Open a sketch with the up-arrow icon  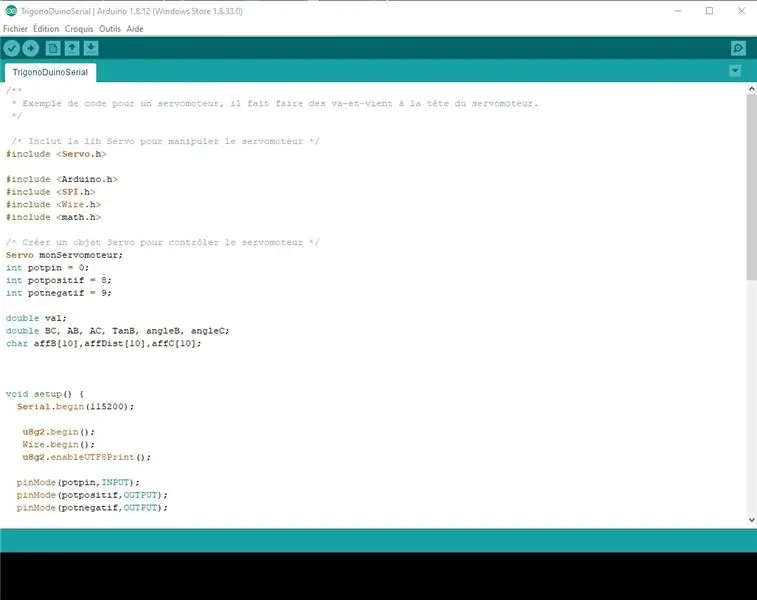72,48
